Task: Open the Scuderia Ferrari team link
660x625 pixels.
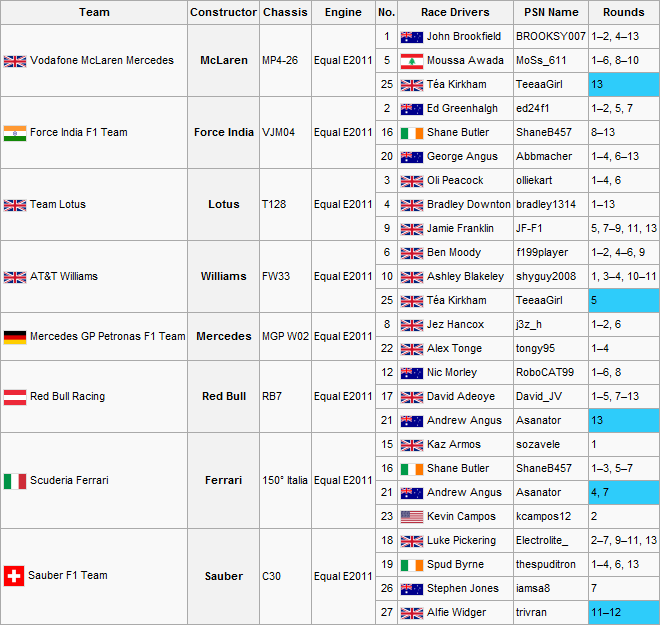Action: [x=69, y=480]
